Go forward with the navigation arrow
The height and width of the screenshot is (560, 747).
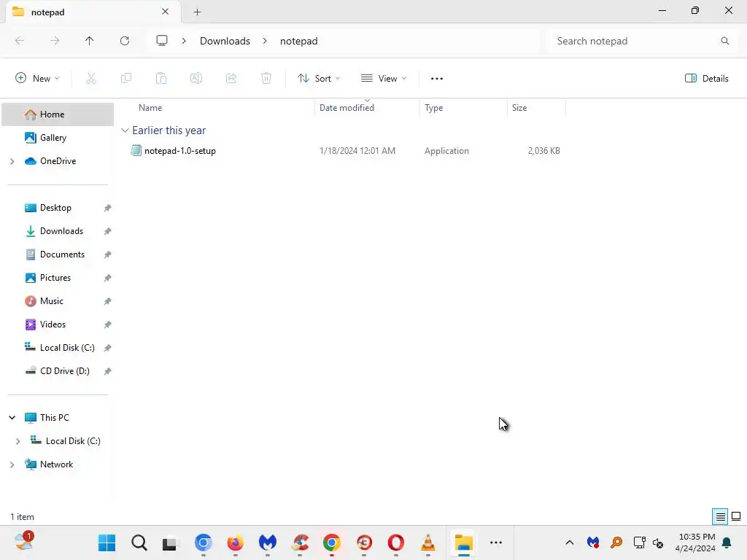[55, 41]
